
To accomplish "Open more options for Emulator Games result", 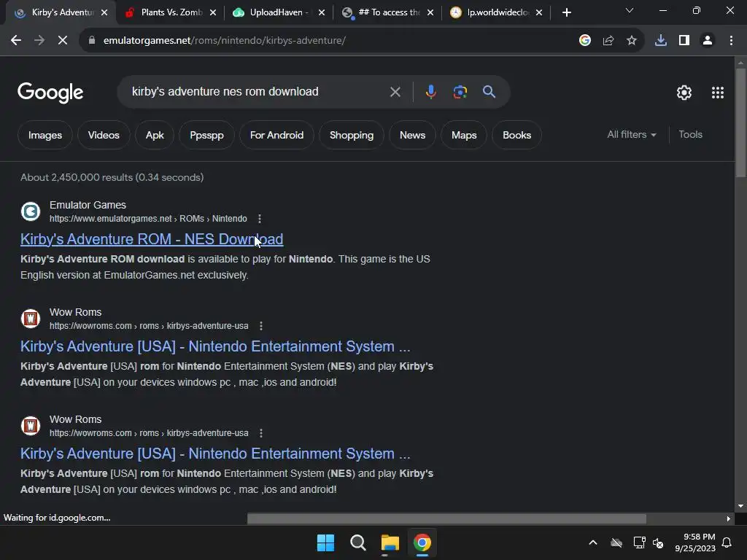I will [x=260, y=219].
